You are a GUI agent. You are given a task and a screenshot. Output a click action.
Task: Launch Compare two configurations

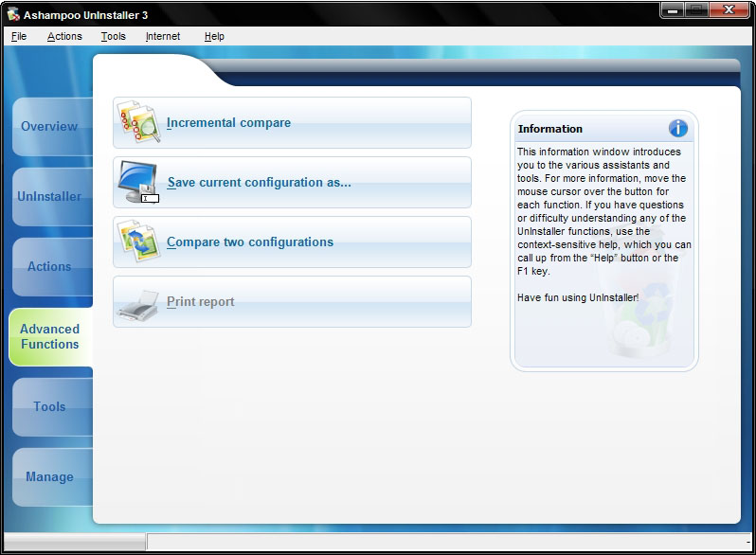(292, 242)
